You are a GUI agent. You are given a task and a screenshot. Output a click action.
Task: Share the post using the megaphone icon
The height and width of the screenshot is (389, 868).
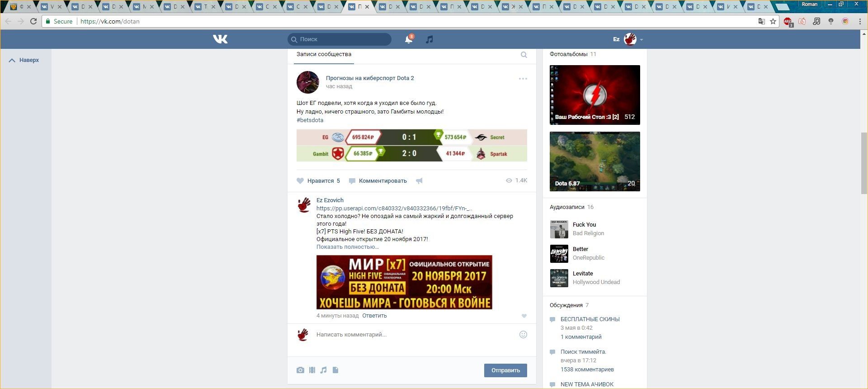click(419, 181)
